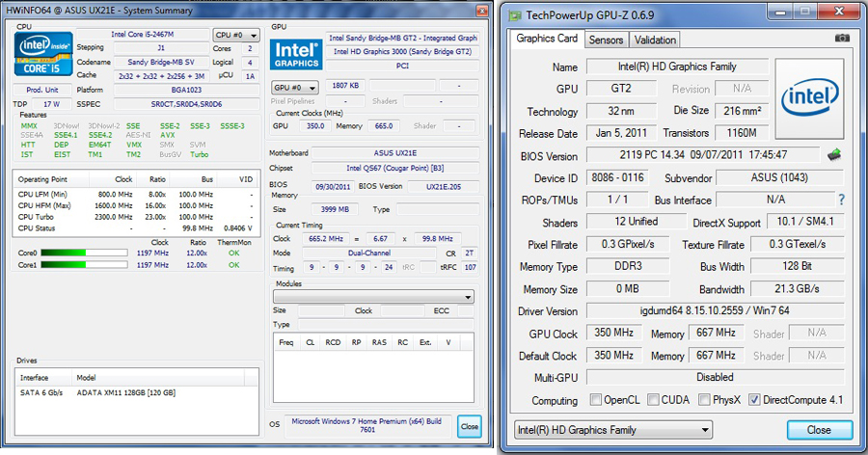Click the 1160M Transistors value

pos(742,133)
